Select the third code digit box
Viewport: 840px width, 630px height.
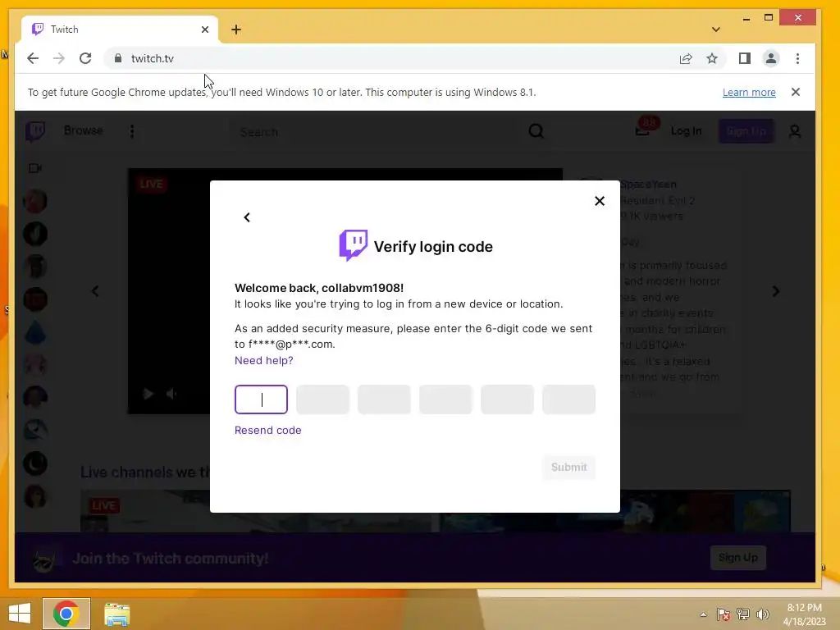(x=384, y=399)
